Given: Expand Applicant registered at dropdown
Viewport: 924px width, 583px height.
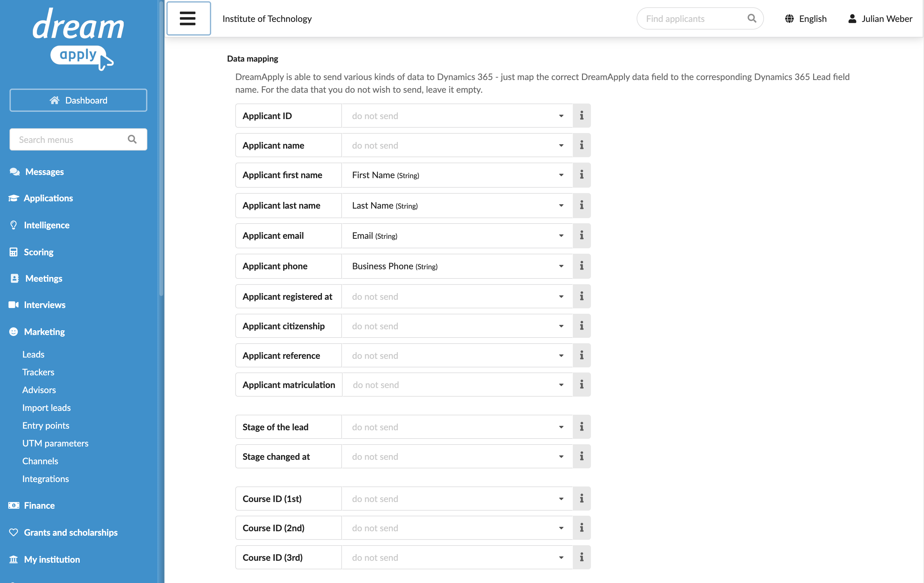Looking at the screenshot, I should pyautogui.click(x=457, y=296).
